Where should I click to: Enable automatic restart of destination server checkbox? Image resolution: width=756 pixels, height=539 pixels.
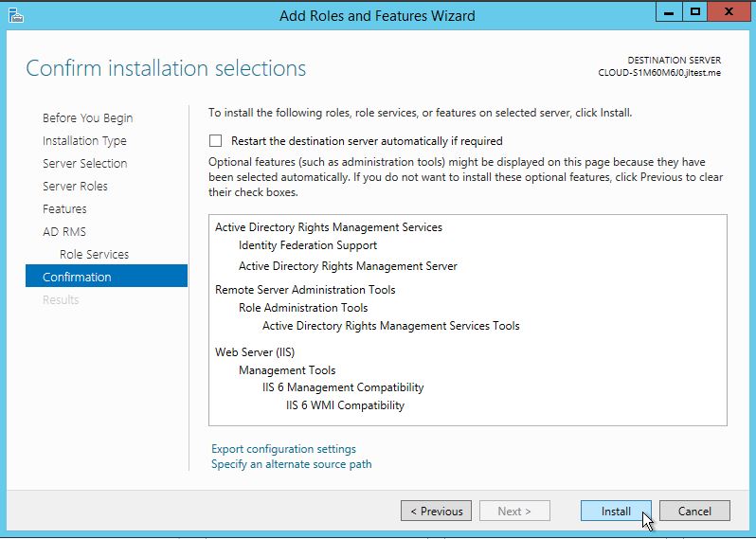pyautogui.click(x=215, y=141)
